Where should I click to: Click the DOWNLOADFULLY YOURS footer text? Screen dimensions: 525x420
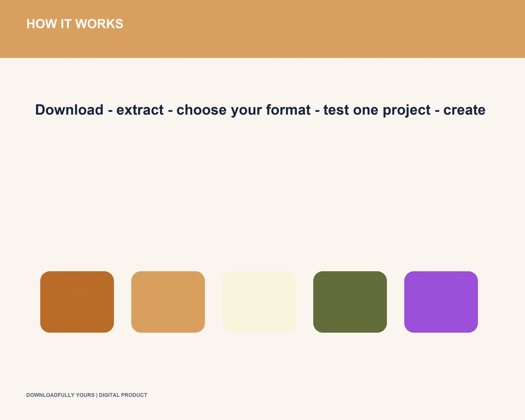[x=60, y=395]
